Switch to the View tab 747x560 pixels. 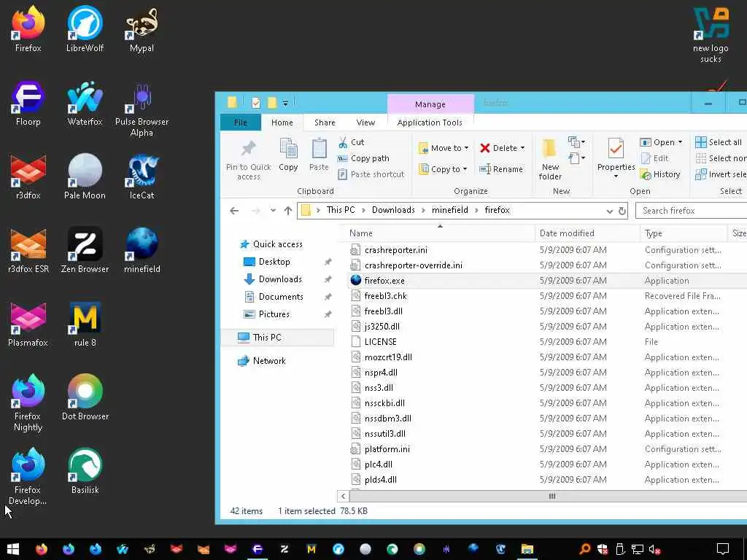[365, 122]
